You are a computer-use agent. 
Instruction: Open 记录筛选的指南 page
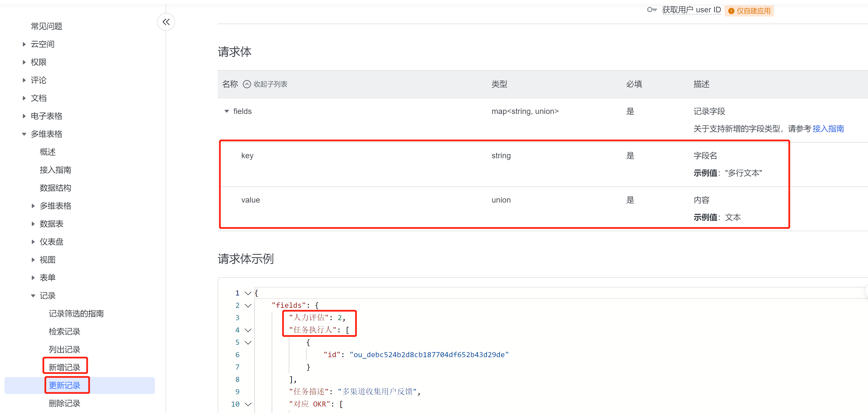click(76, 314)
